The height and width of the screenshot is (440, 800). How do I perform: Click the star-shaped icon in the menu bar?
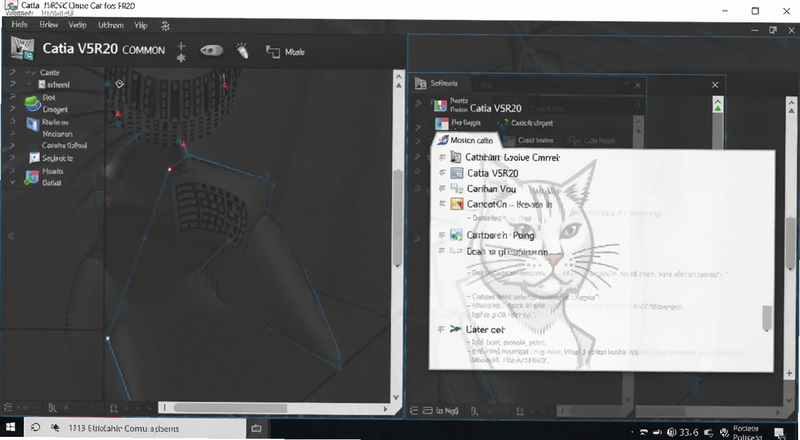165,26
